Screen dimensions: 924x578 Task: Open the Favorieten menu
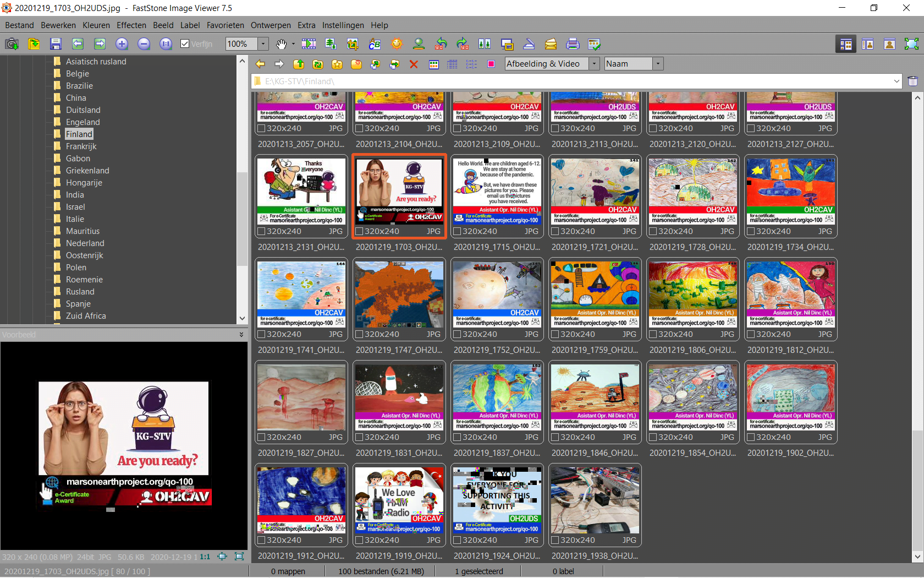225,25
